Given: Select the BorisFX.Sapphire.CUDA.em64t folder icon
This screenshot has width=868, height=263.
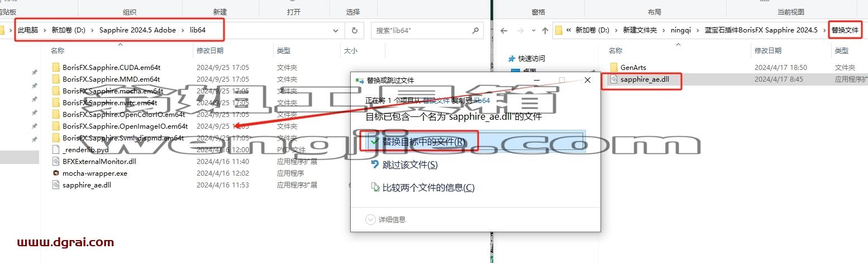Looking at the screenshot, I should click(x=55, y=67).
